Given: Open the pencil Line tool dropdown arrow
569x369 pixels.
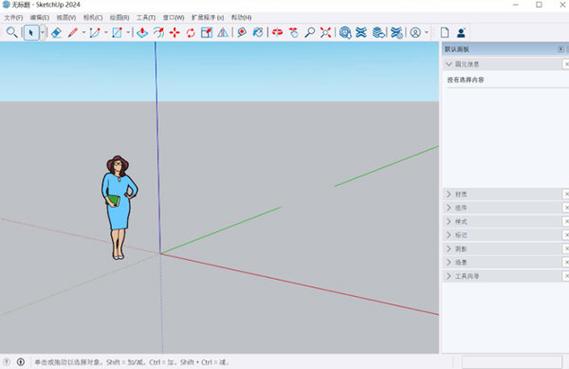Looking at the screenshot, I should (83, 33).
